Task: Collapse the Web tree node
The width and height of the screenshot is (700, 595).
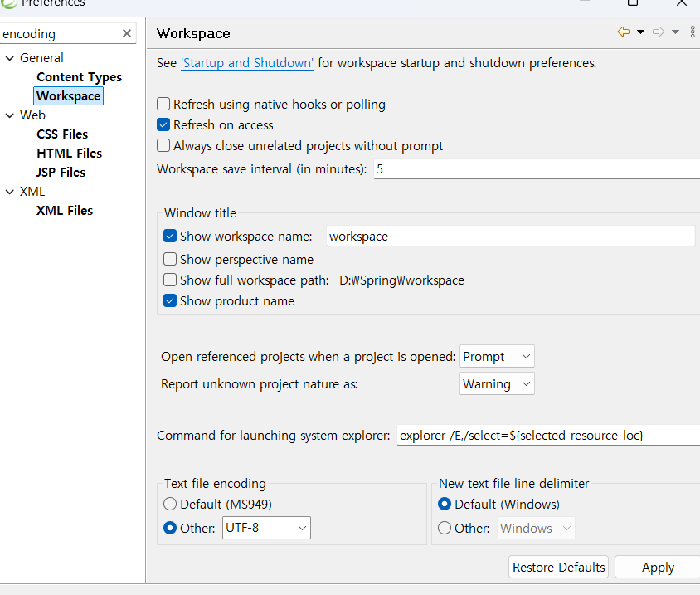Action: (x=10, y=115)
